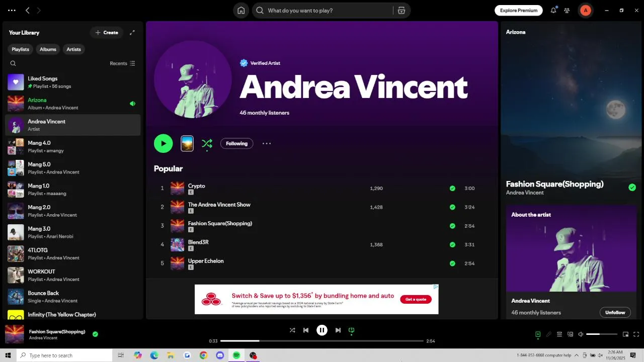The height and width of the screenshot is (362, 644).
Task: Go forward with the right arrow
Action: 39,10
